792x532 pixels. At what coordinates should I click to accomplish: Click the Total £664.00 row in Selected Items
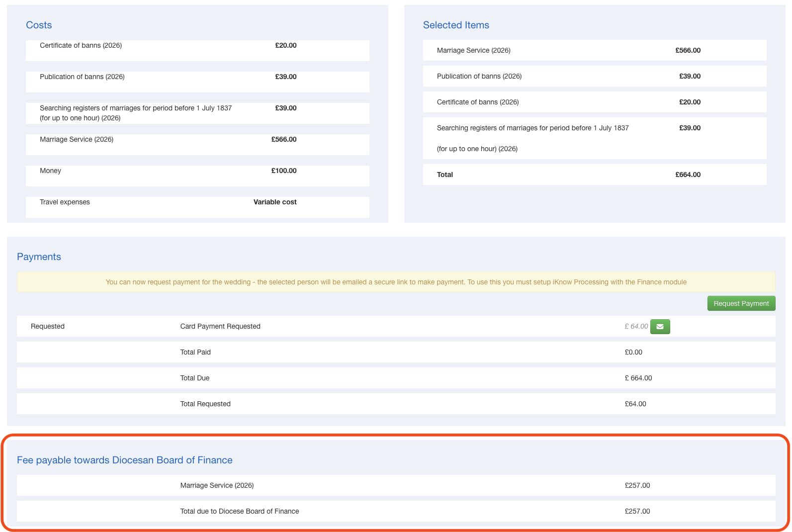[x=594, y=175]
